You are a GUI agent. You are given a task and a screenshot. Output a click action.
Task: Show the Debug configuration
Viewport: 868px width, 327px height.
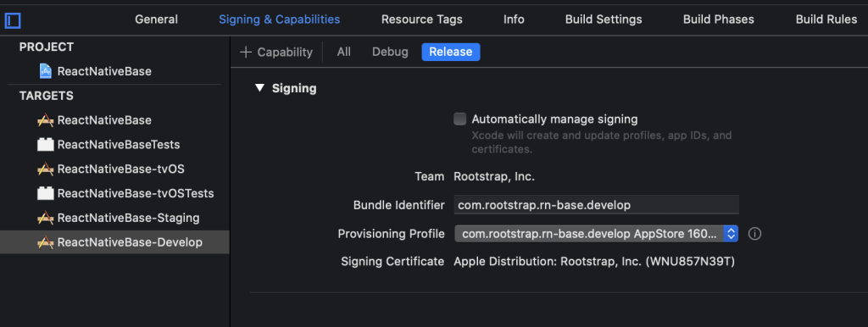[390, 52]
